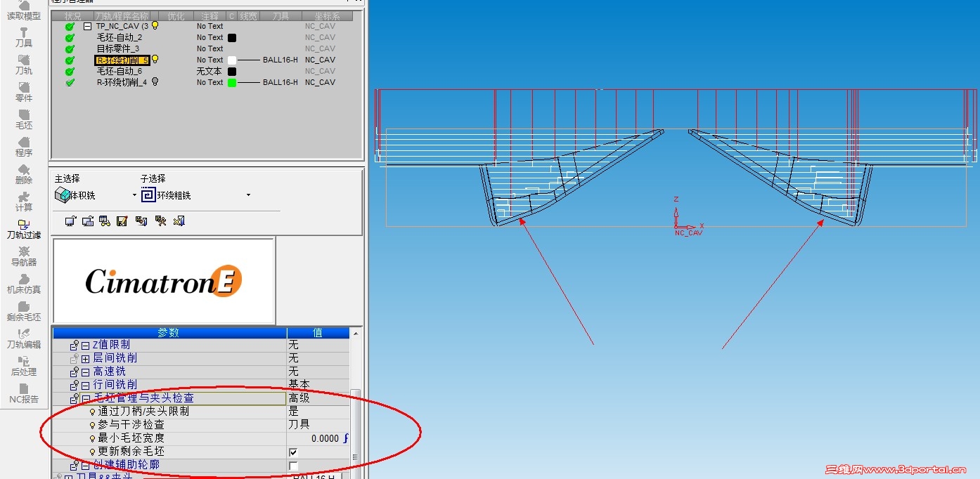Screen dimensions: 980x479
Task: Choose the 毛坯 (stock) sidebar icon
Action: click(24, 119)
